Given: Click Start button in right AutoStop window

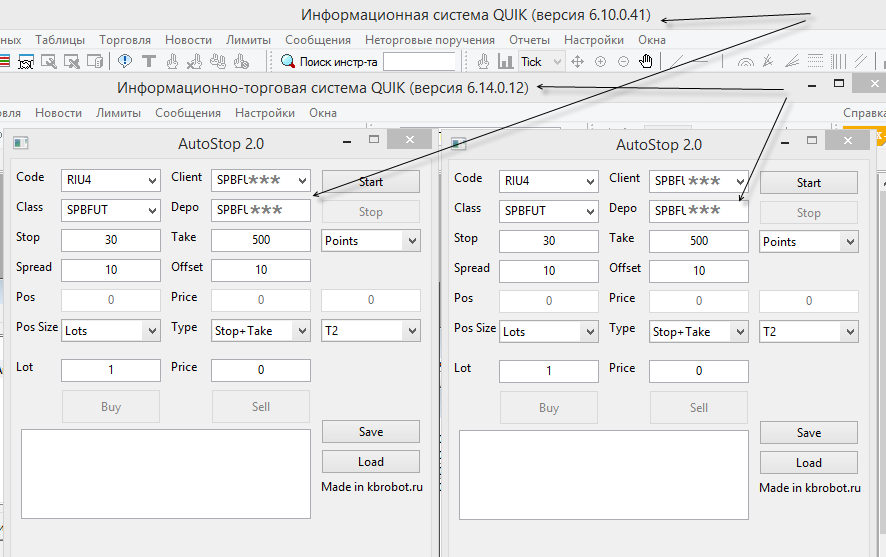Looking at the screenshot, I should [809, 182].
